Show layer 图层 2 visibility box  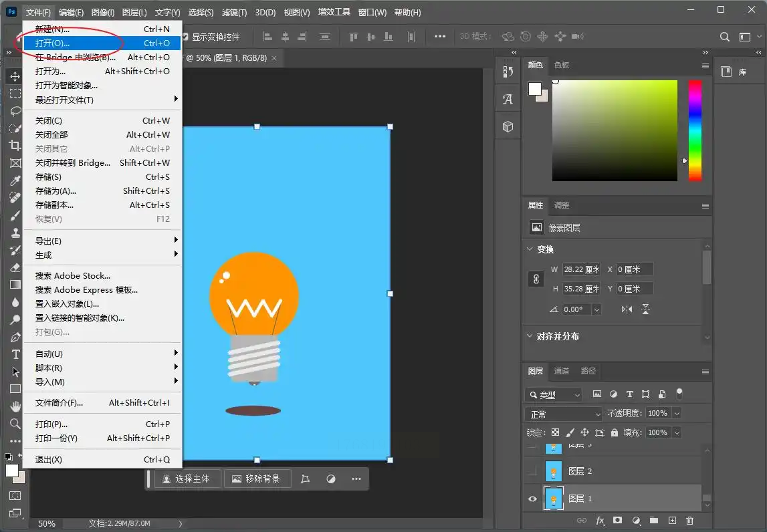[532, 471]
